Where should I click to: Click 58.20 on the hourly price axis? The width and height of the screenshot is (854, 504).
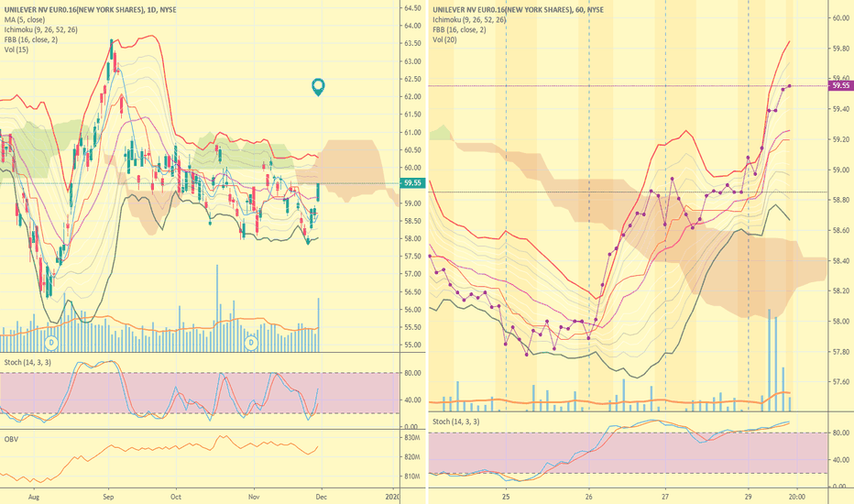click(x=841, y=291)
